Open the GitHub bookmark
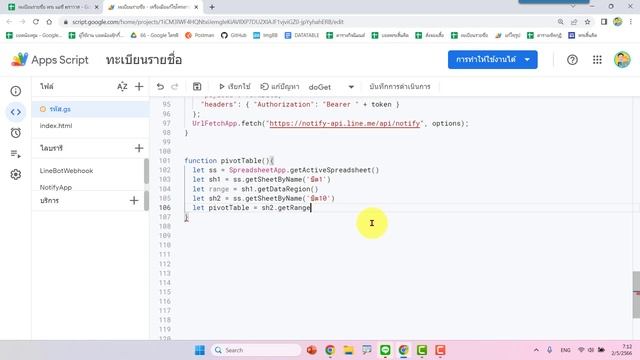Image resolution: width=640 pixels, height=360 pixels. click(x=233, y=36)
